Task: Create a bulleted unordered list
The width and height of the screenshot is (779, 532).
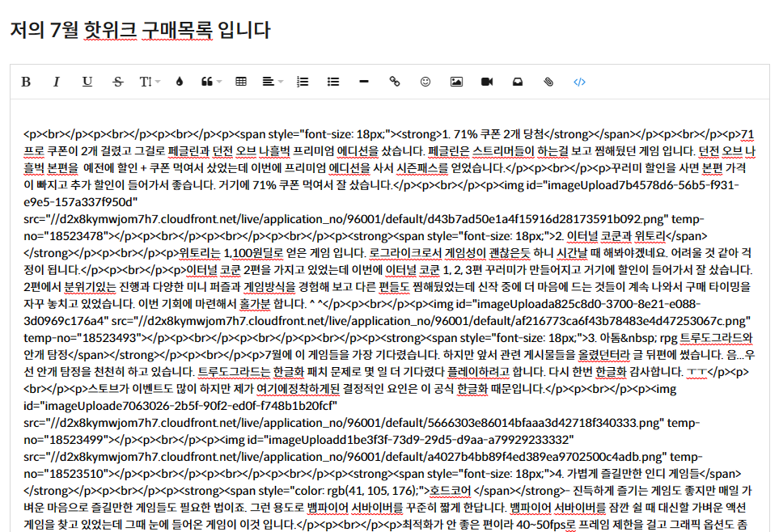Action: 332,82
